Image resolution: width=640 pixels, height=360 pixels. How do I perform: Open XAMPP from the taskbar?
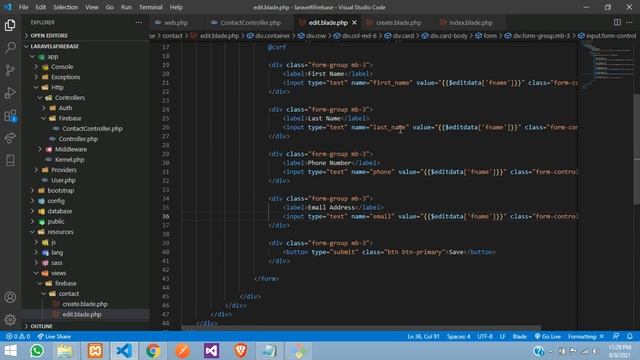pyautogui.click(x=95, y=351)
